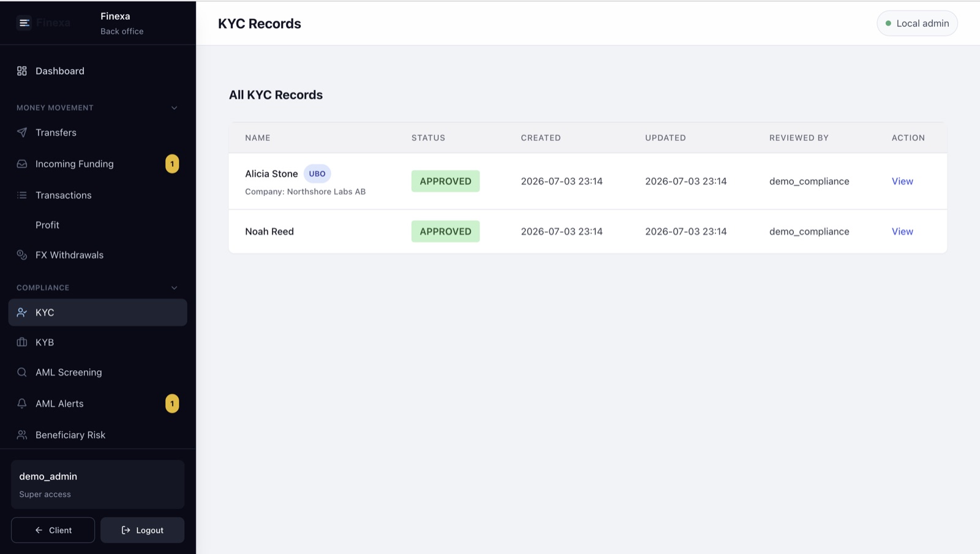Click the Beneficiary Risk users icon
Screen dimensions: 980x554
22,434
